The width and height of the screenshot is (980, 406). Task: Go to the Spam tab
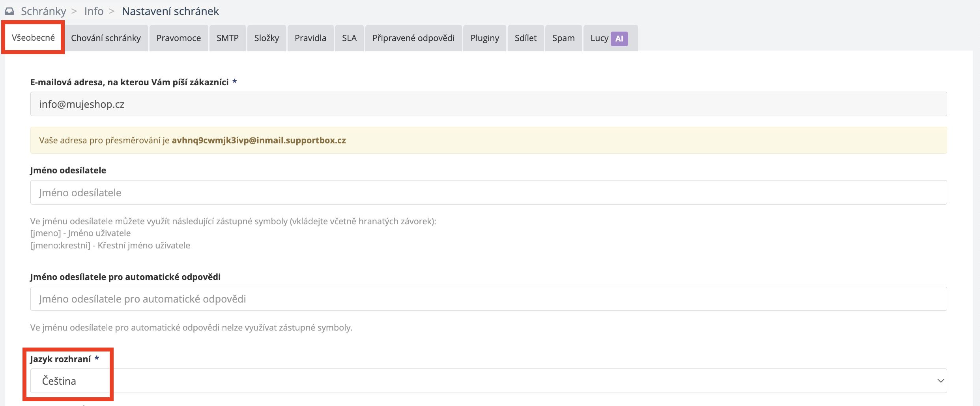point(563,38)
